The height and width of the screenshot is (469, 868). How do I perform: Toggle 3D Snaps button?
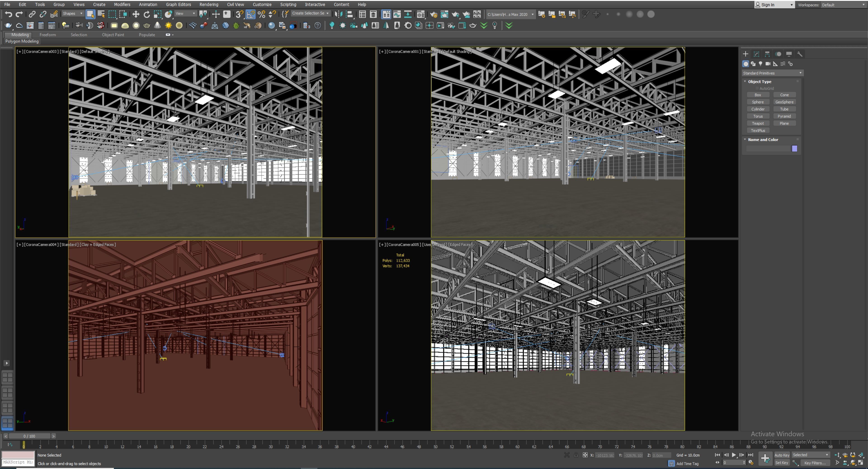(x=239, y=14)
